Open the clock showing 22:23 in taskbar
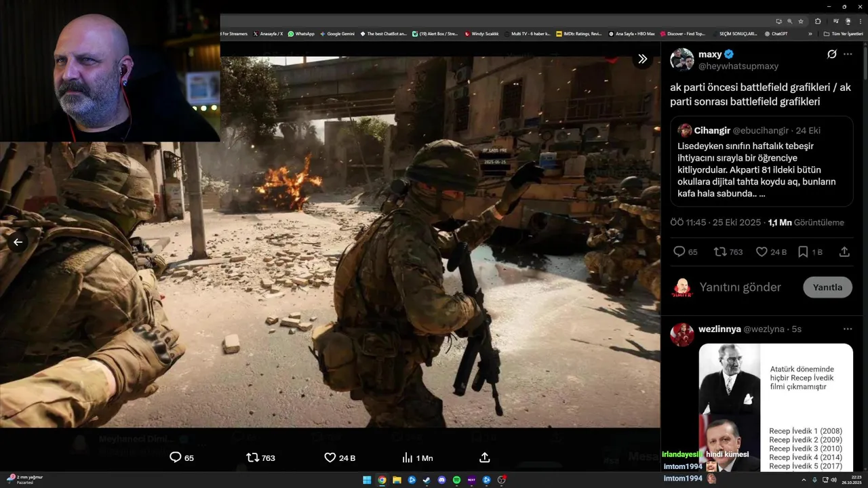The height and width of the screenshot is (488, 868). [x=852, y=480]
